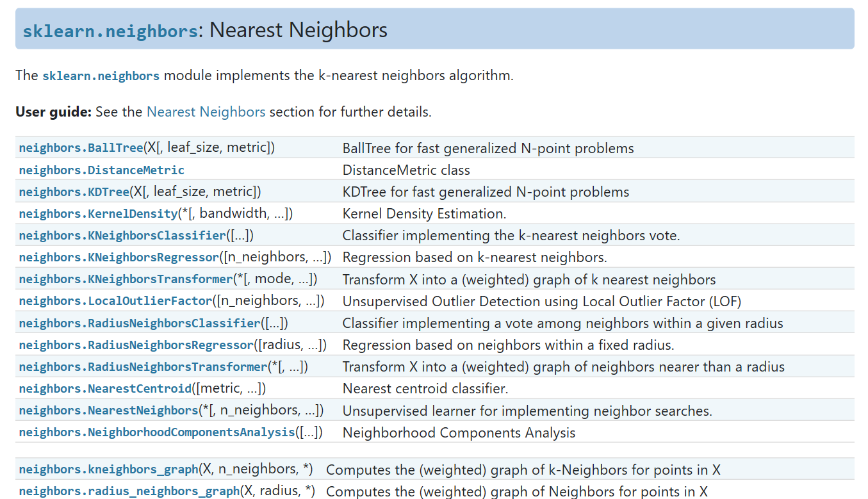Click 'Nearest centroid classifier.' description
Screen dimensions: 868x499
425,388
